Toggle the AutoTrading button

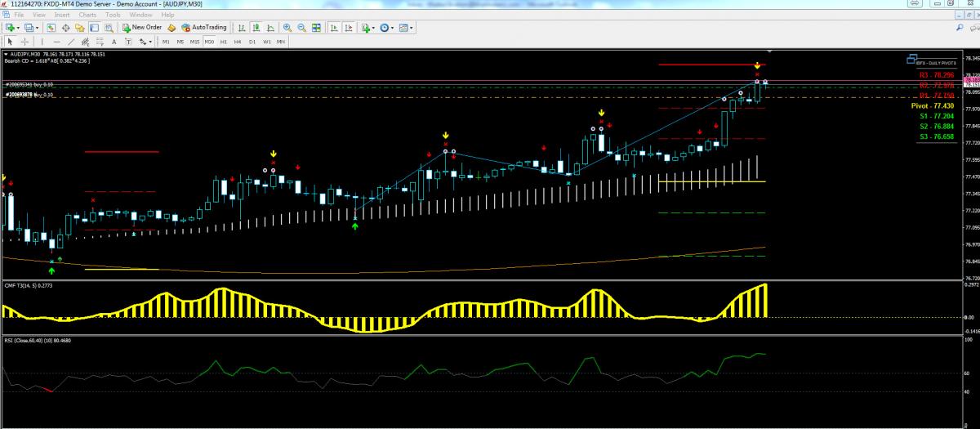click(204, 27)
